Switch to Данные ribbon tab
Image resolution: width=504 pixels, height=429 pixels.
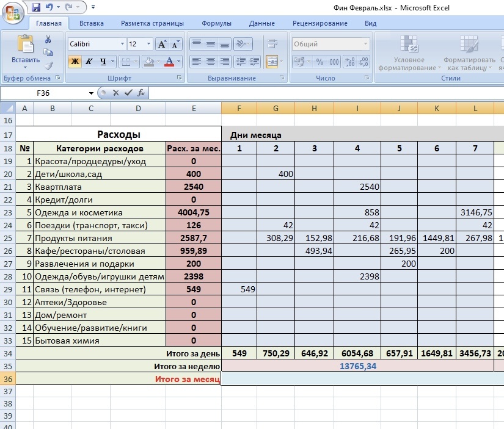pyautogui.click(x=261, y=23)
